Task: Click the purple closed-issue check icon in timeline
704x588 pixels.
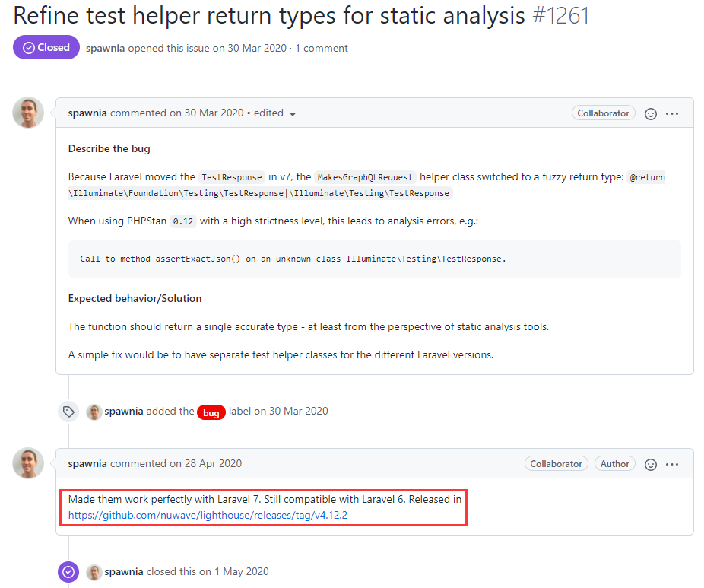Action: click(x=68, y=572)
